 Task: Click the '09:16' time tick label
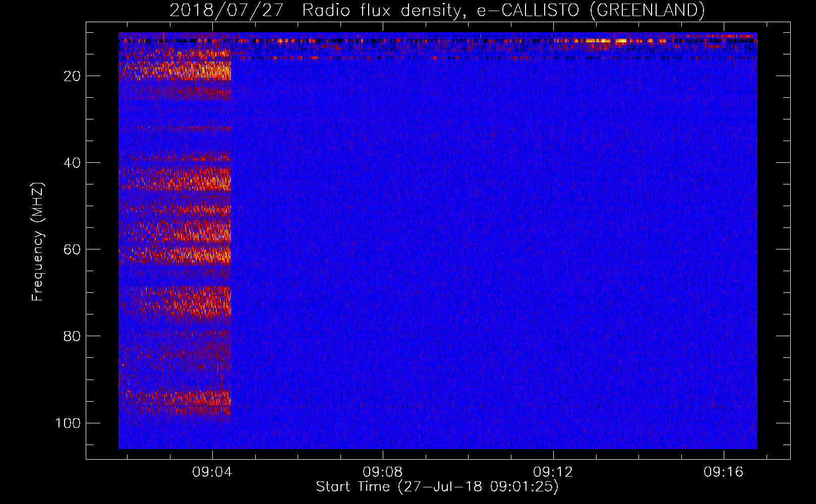click(724, 472)
